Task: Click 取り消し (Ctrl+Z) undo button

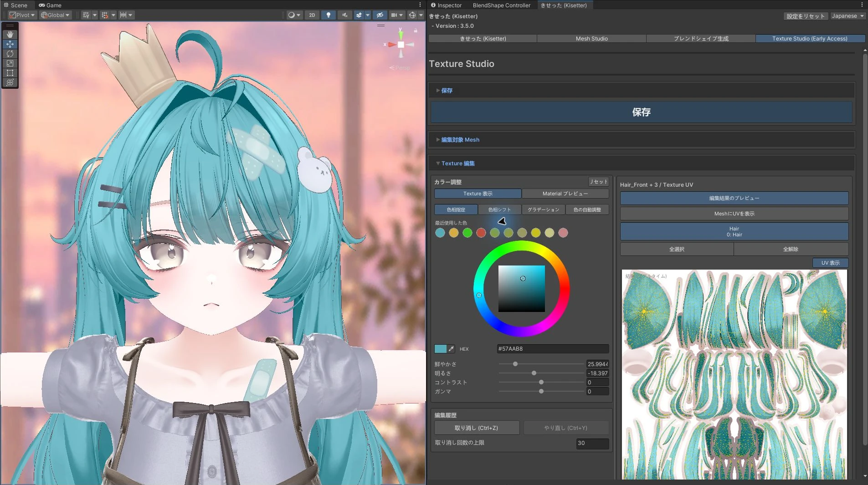Action: pos(477,428)
